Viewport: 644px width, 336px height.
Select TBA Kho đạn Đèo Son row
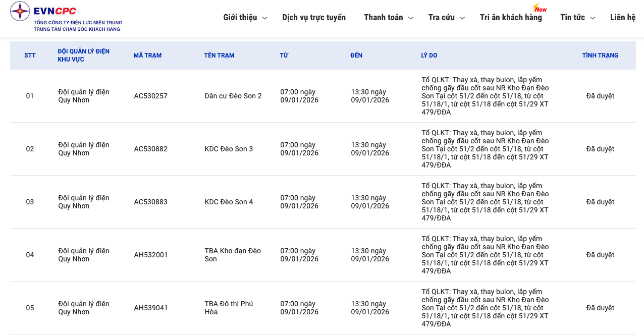[x=233, y=255]
